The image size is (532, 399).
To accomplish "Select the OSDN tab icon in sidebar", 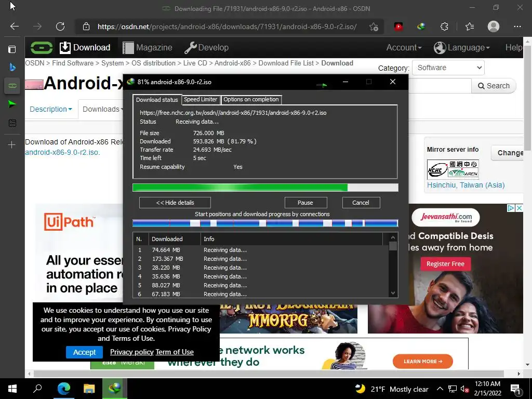I will tap(12, 86).
